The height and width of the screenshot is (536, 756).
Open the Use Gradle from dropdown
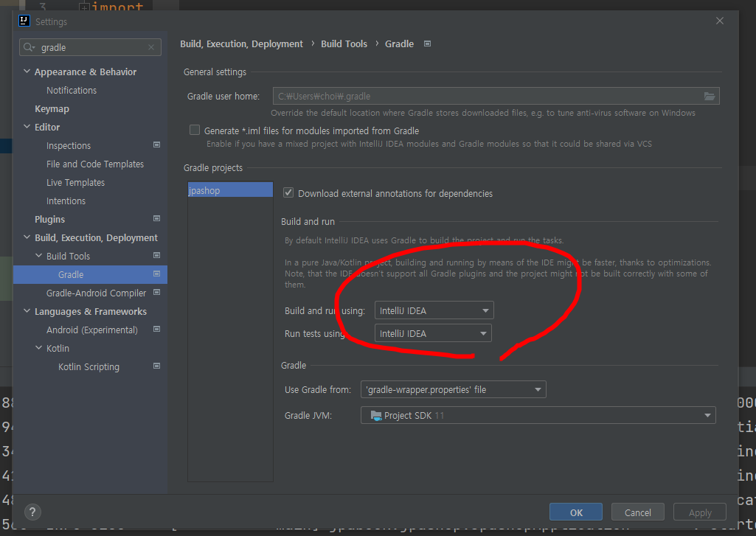tap(453, 389)
